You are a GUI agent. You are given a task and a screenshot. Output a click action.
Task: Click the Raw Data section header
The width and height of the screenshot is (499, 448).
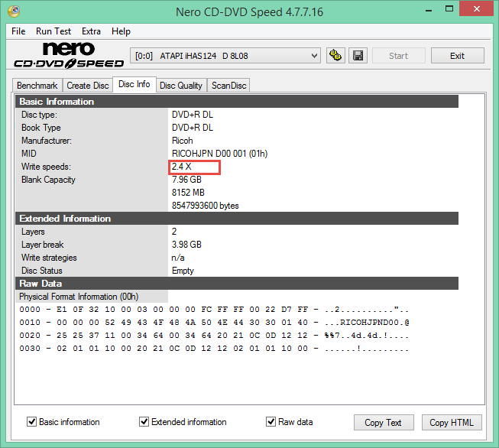tap(237, 284)
